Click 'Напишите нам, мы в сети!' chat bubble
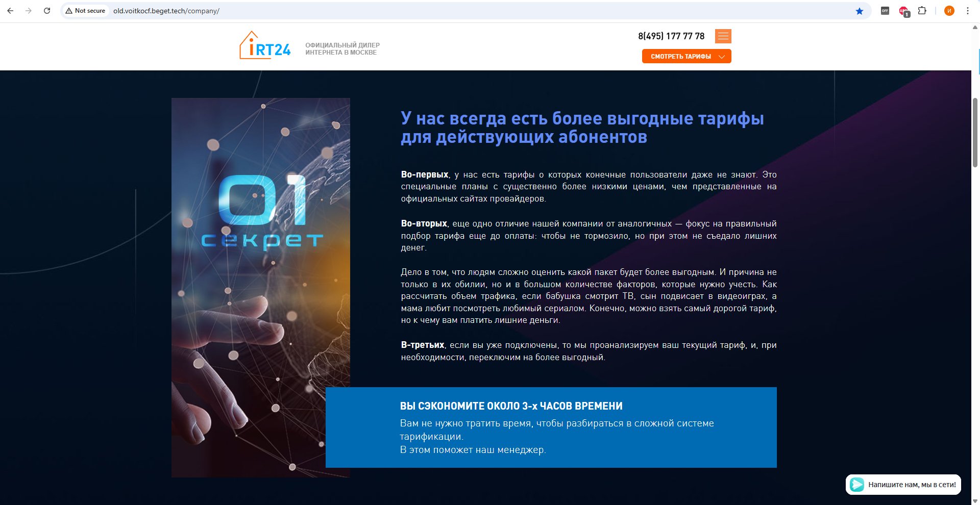The width and height of the screenshot is (980, 505). (x=913, y=485)
